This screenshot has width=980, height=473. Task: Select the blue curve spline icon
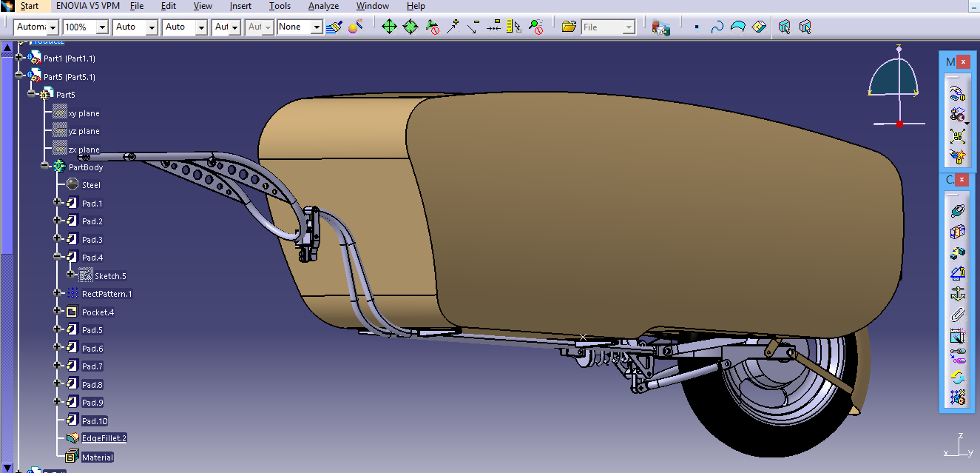[717, 27]
